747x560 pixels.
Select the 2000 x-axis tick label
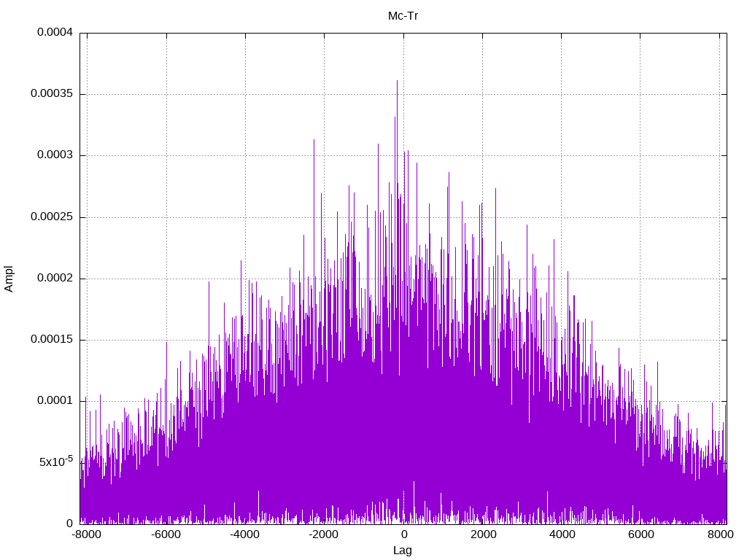[482, 534]
